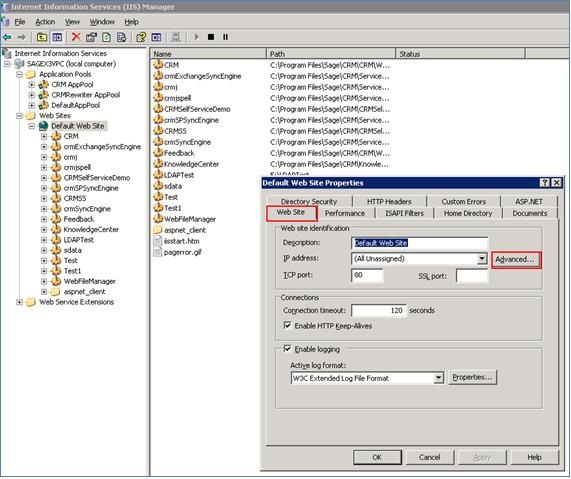The width and height of the screenshot is (571, 479).
Task: Click the Advanced... button
Action: pyautogui.click(x=515, y=259)
